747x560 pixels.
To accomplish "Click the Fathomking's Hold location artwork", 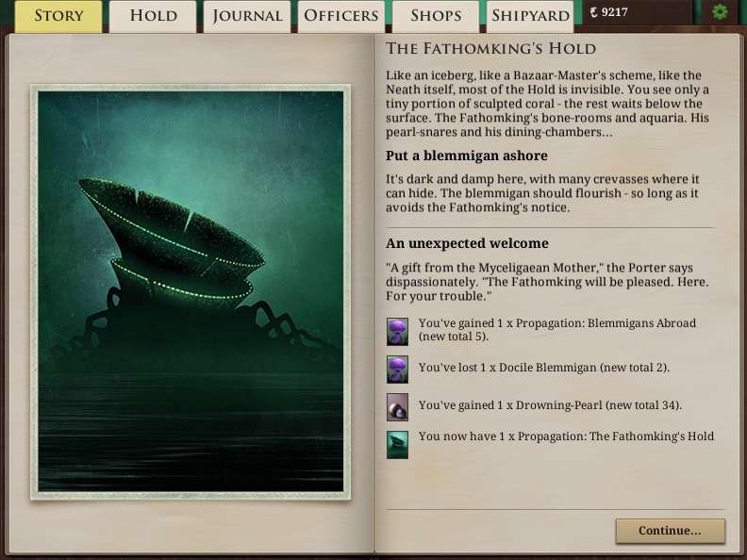I will click(191, 292).
